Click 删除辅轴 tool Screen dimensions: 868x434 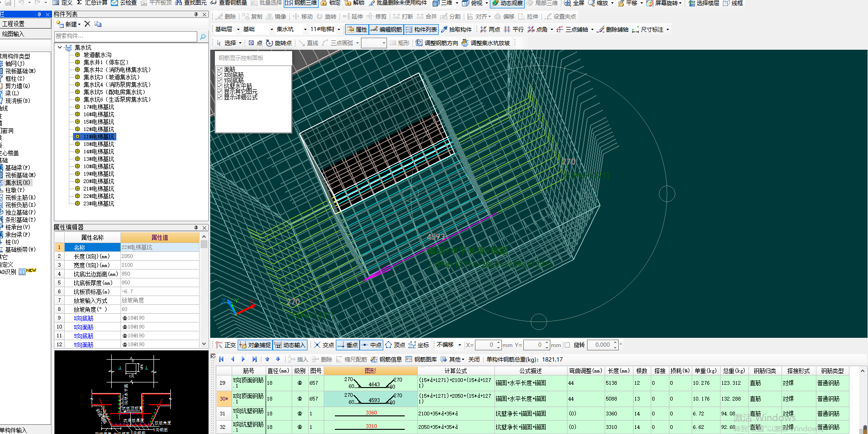pyautogui.click(x=613, y=29)
